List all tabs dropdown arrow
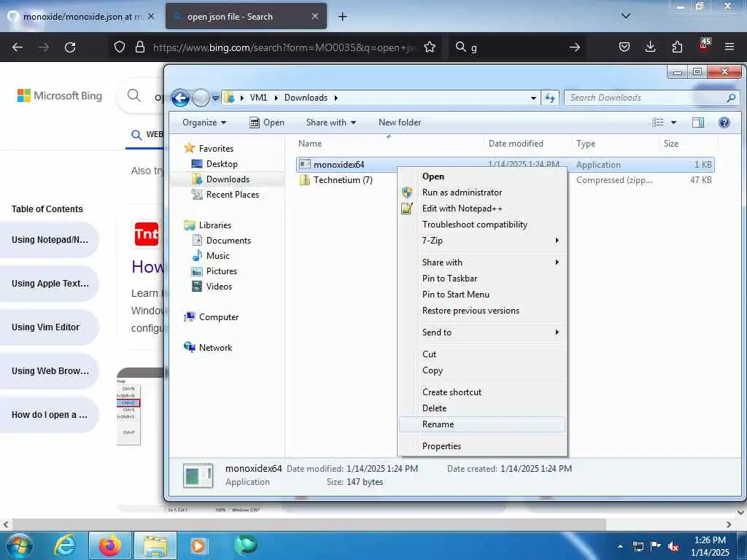Viewport: 747px width, 560px height. click(x=626, y=16)
